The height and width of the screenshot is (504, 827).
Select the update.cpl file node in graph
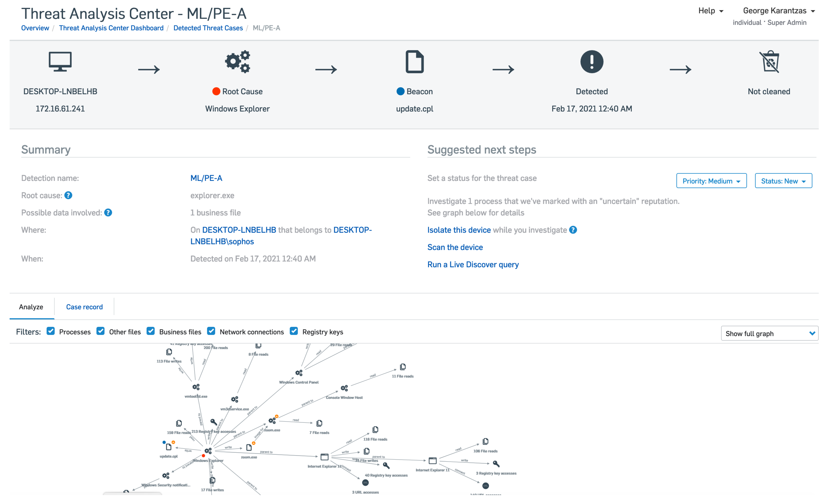click(x=169, y=447)
